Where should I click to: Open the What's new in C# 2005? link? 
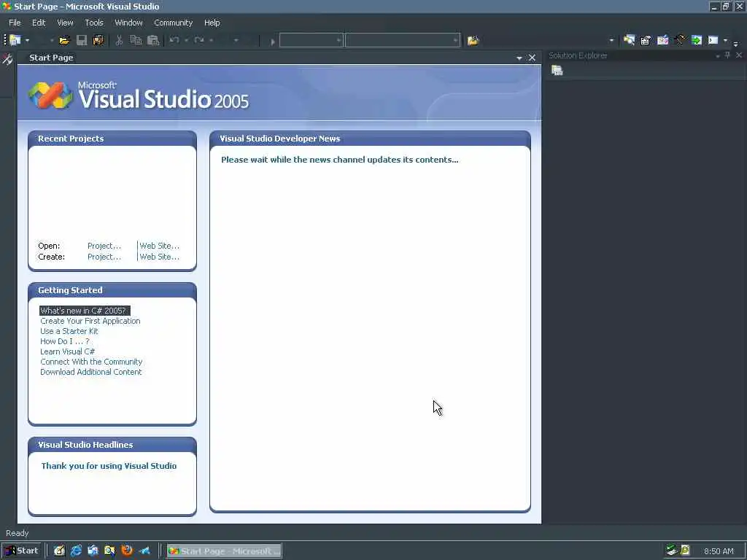pyautogui.click(x=84, y=311)
